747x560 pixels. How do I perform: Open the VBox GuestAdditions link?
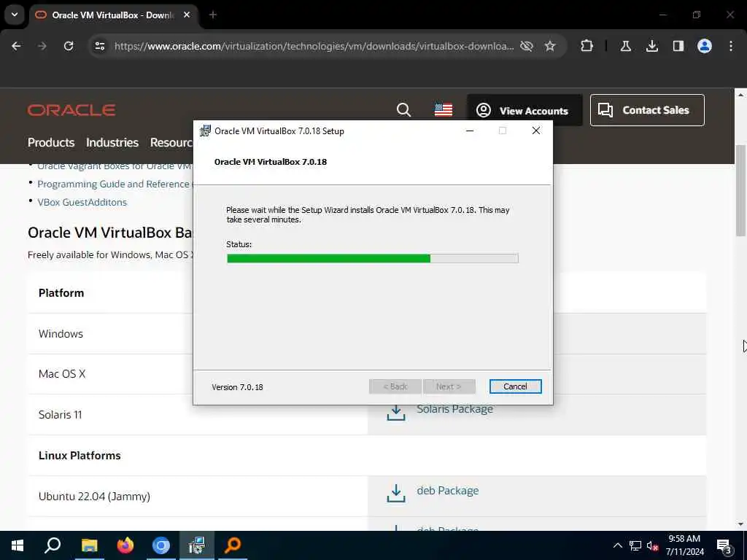(x=82, y=202)
